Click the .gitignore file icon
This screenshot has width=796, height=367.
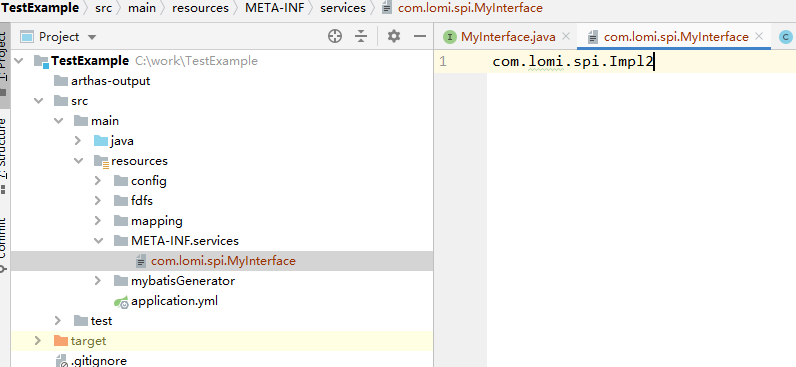coord(61,361)
